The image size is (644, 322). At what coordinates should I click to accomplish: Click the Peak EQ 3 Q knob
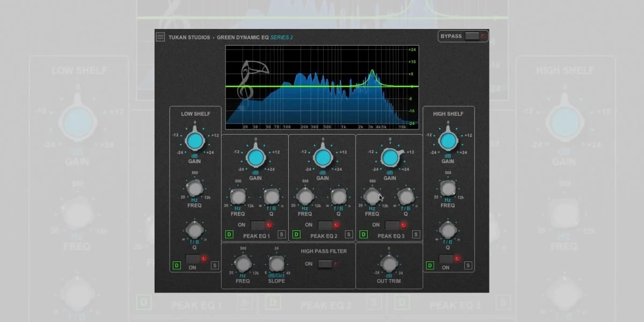406,197
